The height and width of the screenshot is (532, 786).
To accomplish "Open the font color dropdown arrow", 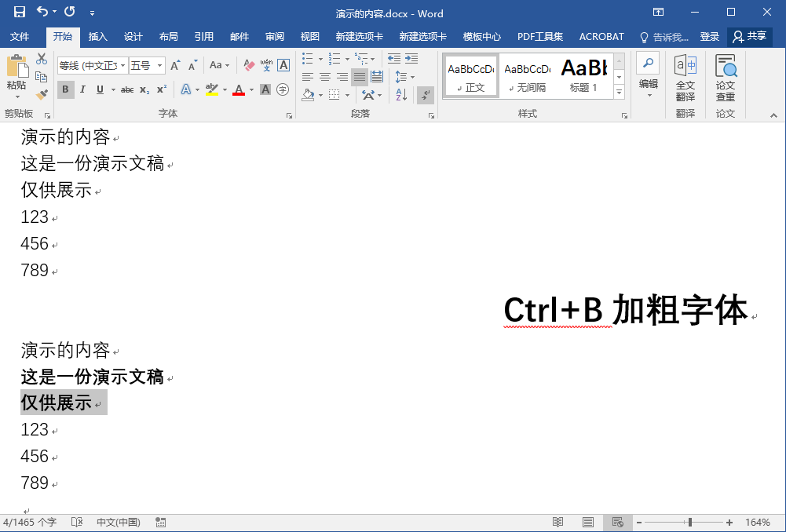I will [x=251, y=90].
